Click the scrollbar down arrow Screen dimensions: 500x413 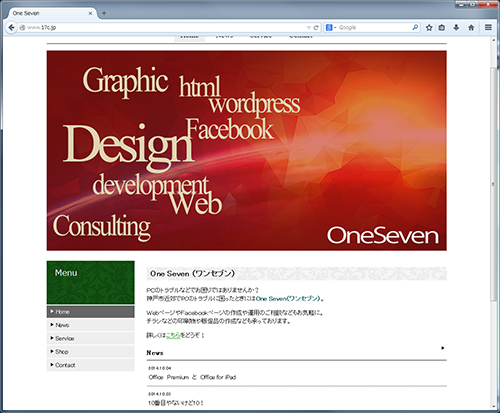pos(494,407)
